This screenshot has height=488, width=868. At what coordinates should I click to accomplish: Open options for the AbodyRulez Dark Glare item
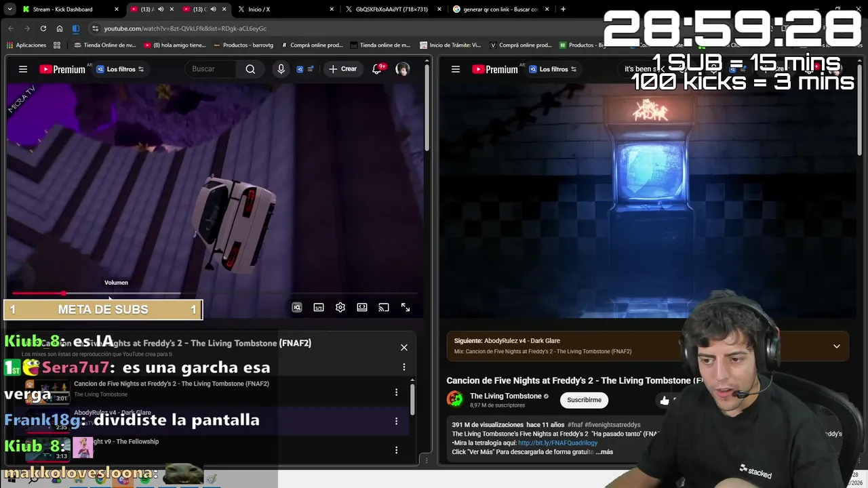coord(397,421)
